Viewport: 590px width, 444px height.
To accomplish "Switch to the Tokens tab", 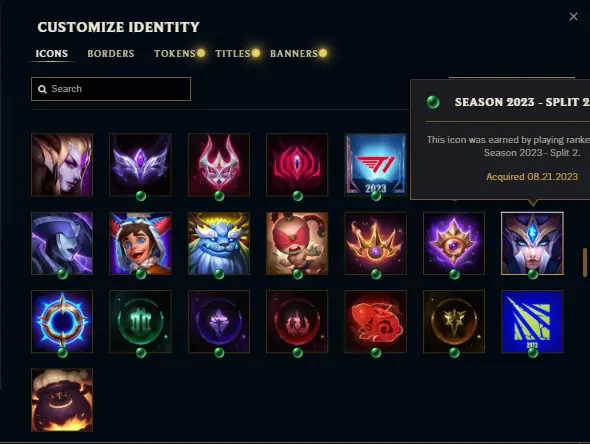I will [x=175, y=53].
